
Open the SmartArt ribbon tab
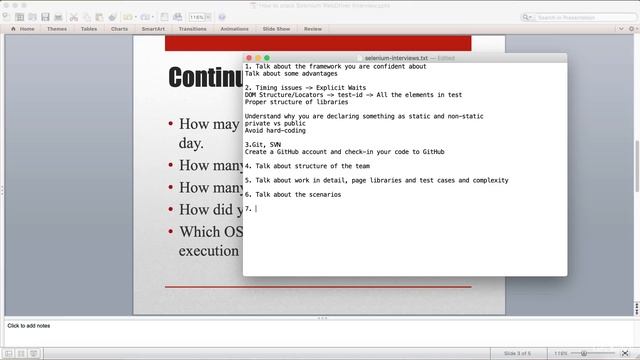pyautogui.click(x=153, y=29)
